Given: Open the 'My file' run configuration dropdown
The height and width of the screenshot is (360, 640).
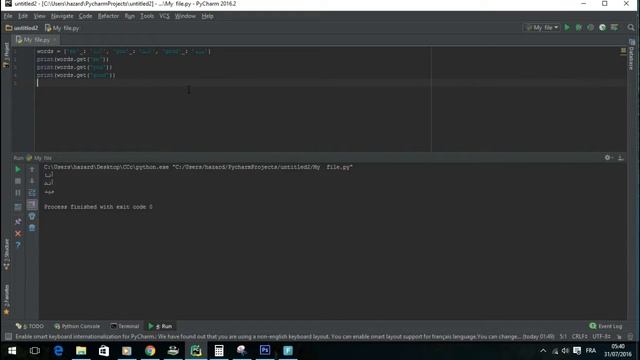Looking at the screenshot, I should pos(542,27).
